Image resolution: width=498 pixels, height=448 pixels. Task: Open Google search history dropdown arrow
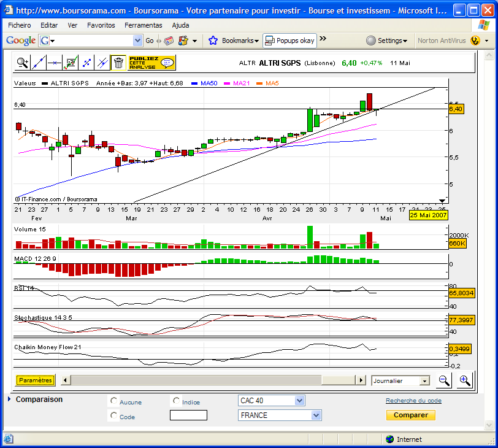(137, 41)
